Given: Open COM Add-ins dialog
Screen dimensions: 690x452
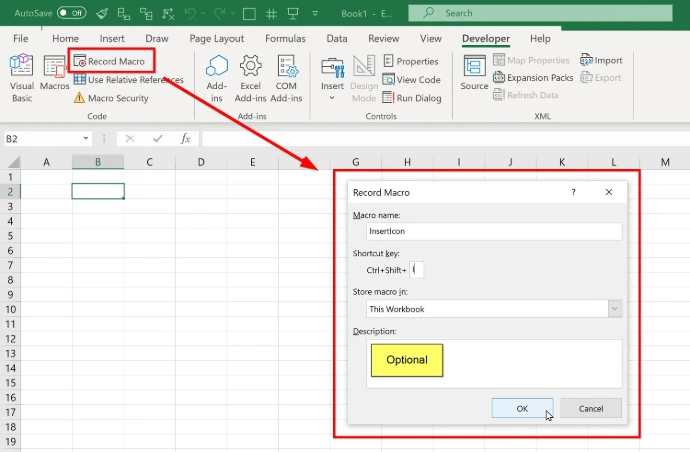Looking at the screenshot, I should pos(286,78).
